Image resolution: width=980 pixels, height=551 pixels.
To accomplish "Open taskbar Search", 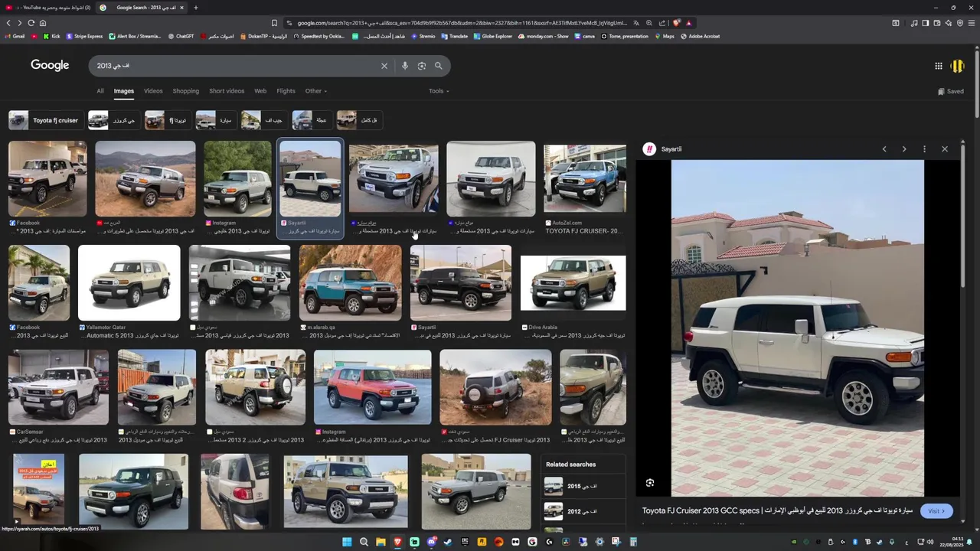I will pos(364,542).
